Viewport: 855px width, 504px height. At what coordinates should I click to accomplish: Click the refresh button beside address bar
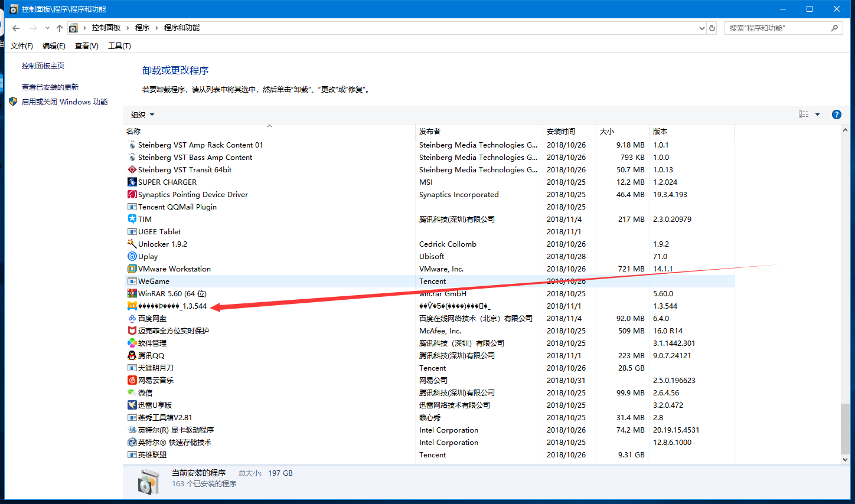coord(712,28)
